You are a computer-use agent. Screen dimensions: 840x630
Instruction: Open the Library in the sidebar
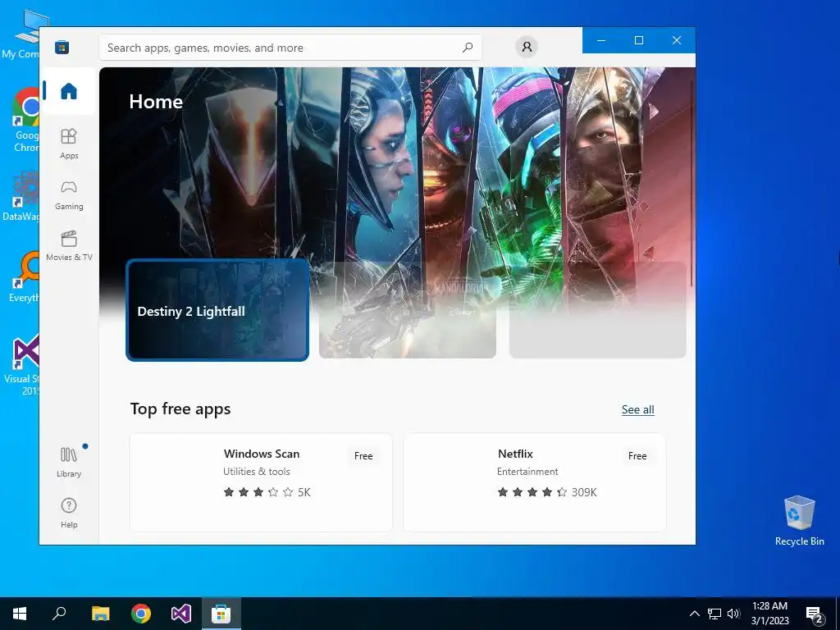69,463
